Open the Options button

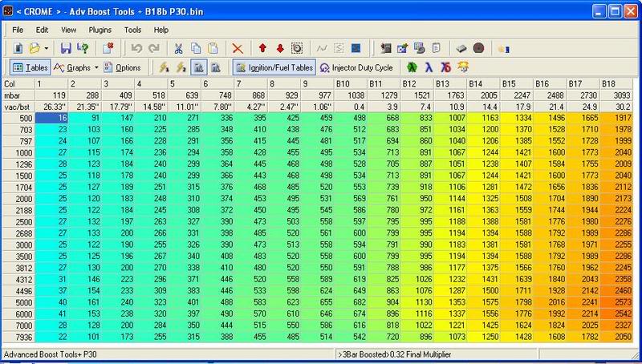tap(122, 67)
